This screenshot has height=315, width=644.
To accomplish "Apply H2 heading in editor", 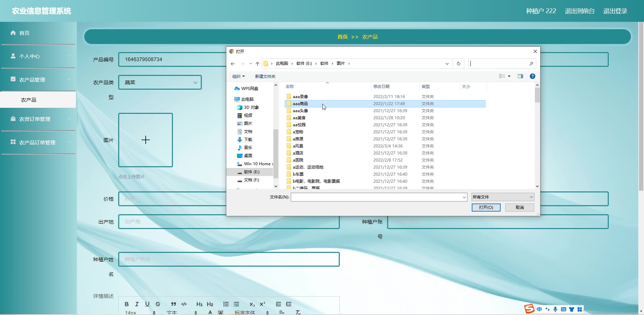I will [x=210, y=304].
